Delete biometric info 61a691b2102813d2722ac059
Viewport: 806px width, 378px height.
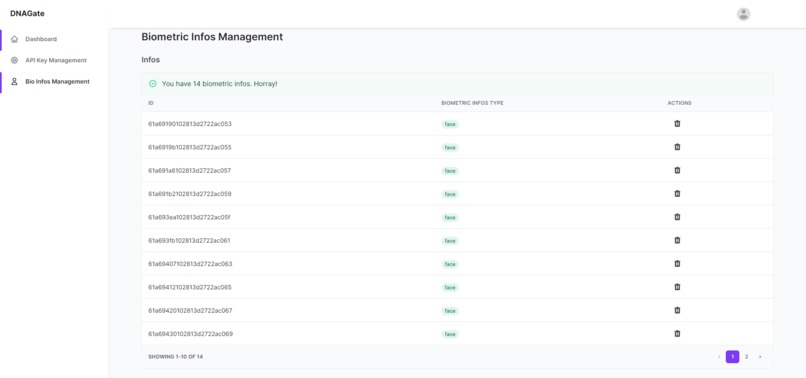(x=677, y=193)
